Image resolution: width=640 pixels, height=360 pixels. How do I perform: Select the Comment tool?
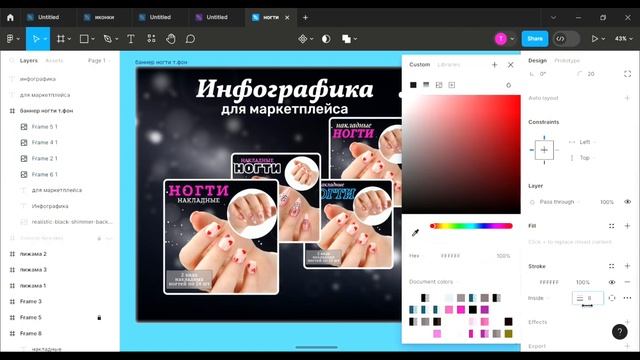coord(190,39)
